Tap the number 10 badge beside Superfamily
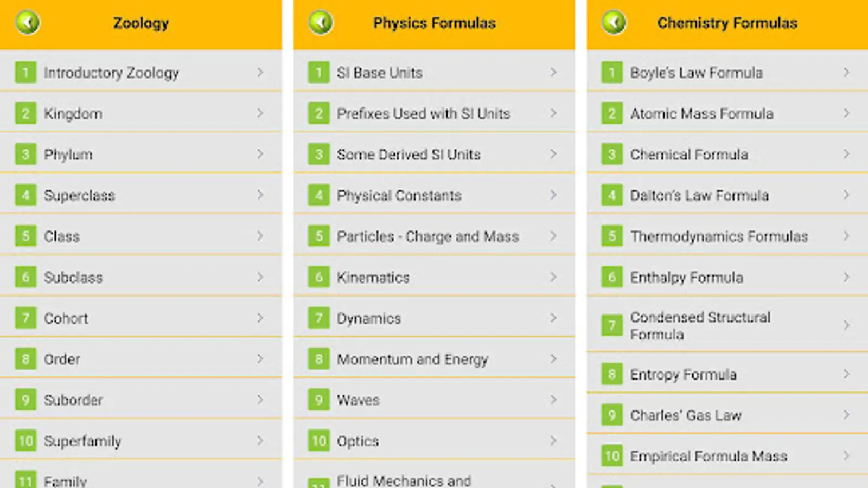Image resolution: width=868 pixels, height=488 pixels. (25, 441)
